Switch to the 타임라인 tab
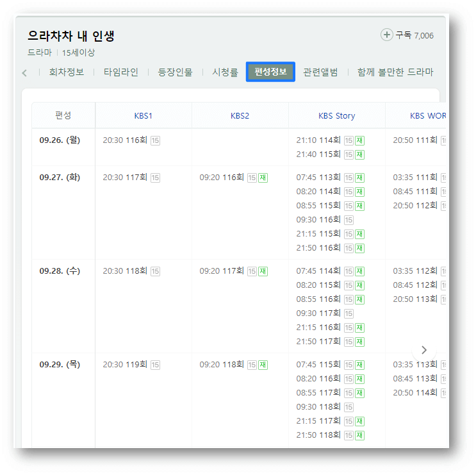The height and width of the screenshot is (475, 476). pyautogui.click(x=121, y=72)
